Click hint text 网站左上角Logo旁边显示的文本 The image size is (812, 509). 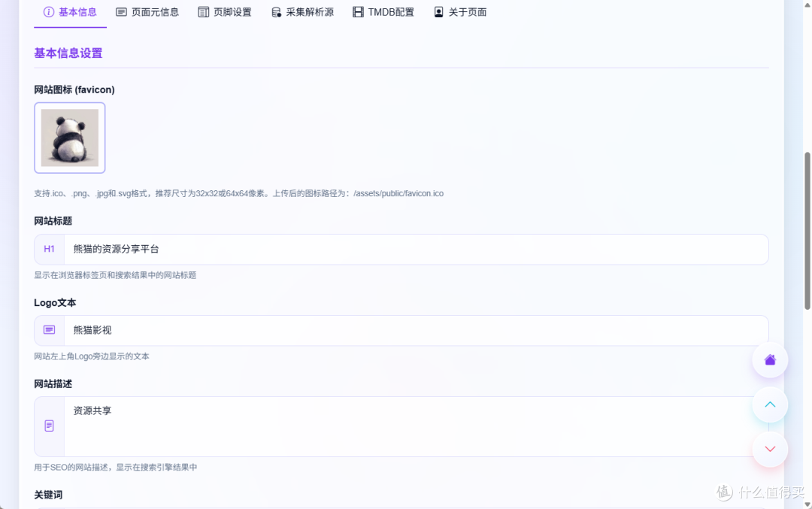coord(92,356)
